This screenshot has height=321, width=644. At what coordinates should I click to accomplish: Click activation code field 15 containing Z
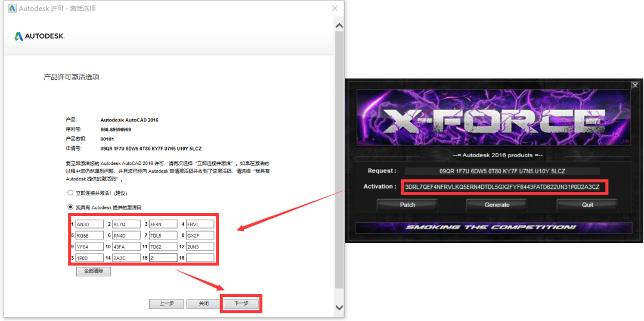pyautogui.click(x=163, y=257)
